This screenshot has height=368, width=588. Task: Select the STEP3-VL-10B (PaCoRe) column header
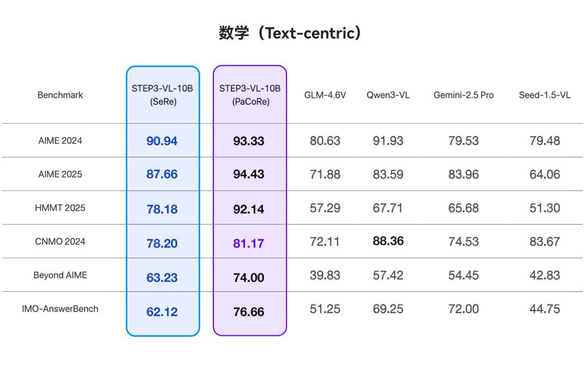[249, 95]
